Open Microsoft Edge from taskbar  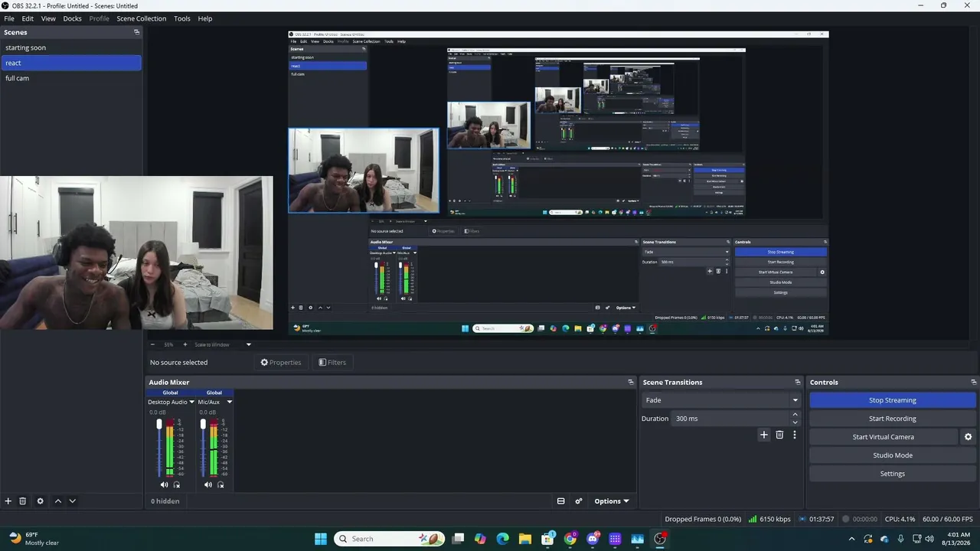pyautogui.click(x=502, y=539)
